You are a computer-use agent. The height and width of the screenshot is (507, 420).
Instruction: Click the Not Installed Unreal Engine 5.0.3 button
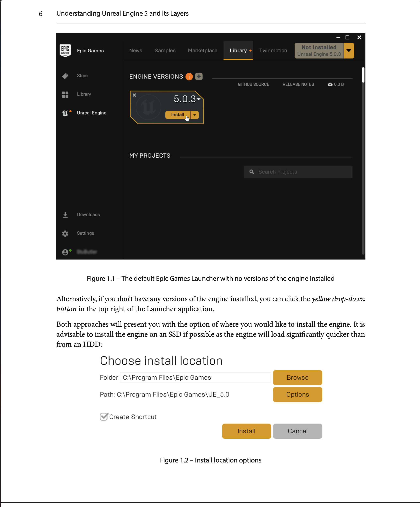[319, 51]
